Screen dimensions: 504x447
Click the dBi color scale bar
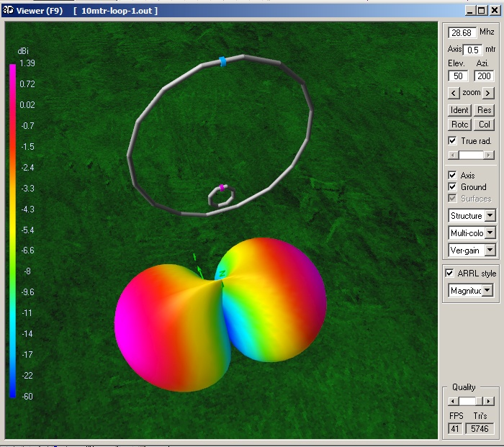[12, 231]
